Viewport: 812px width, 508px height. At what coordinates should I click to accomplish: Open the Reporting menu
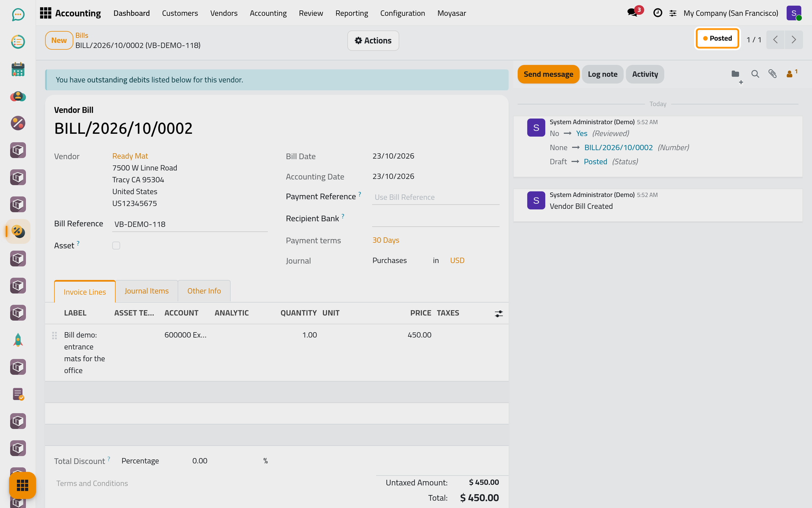pos(351,13)
